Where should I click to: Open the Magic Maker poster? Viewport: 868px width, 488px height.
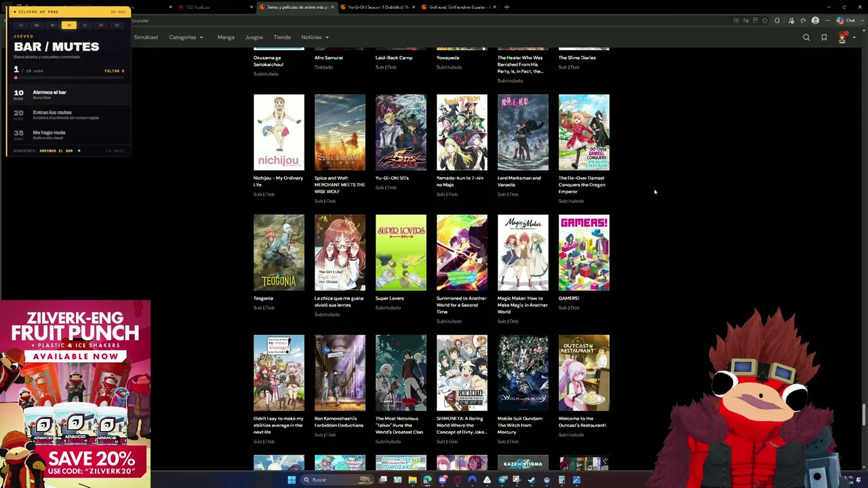[523, 253]
